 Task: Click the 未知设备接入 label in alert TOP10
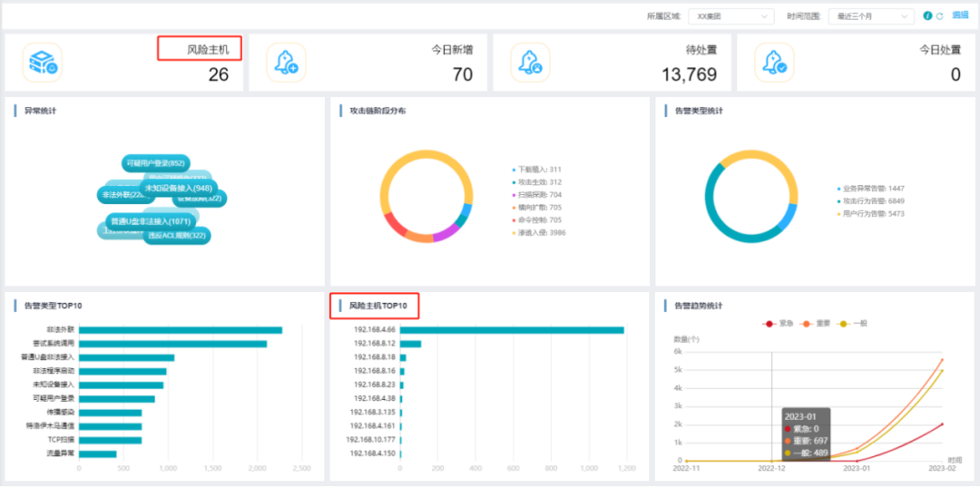[54, 385]
